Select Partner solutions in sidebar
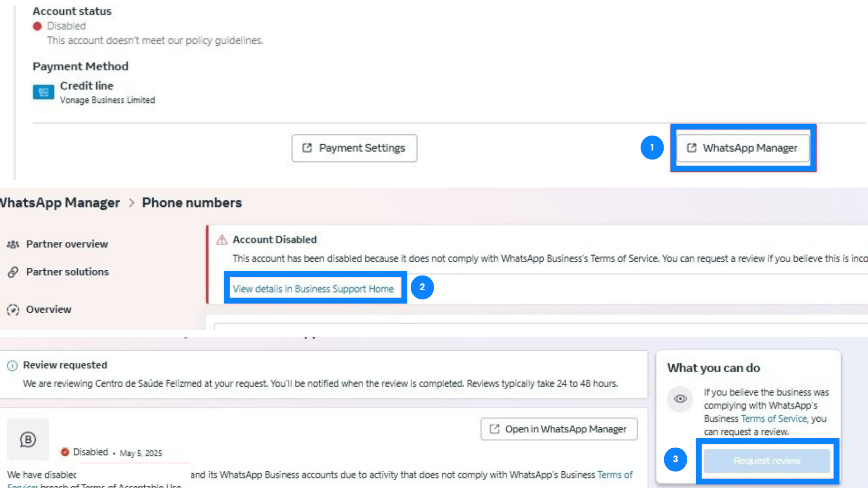The image size is (868, 488). click(67, 272)
